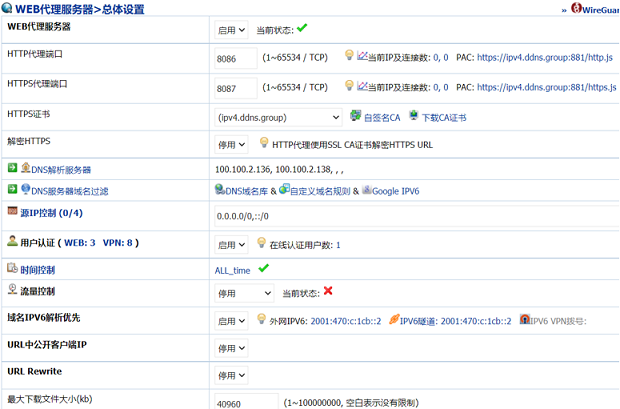Open HTTPS port connection statistics chart icon
Screen dimensions: 620x409
pyautogui.click(x=362, y=86)
